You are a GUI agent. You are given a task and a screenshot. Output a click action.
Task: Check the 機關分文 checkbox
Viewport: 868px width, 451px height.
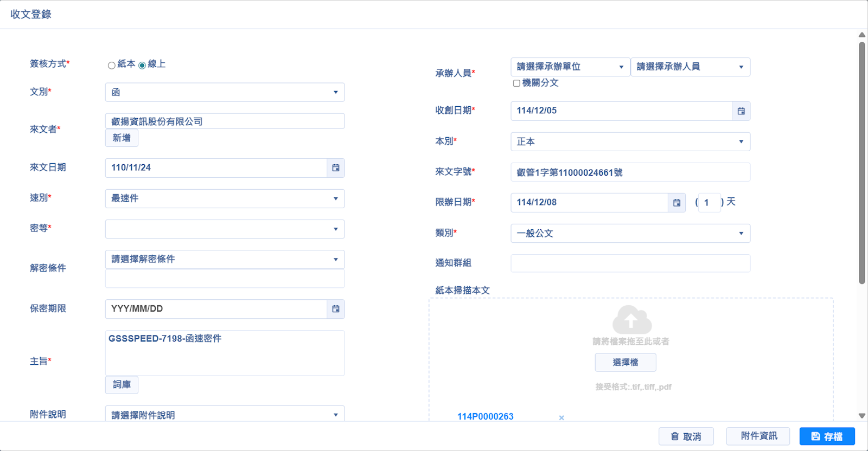tap(516, 83)
